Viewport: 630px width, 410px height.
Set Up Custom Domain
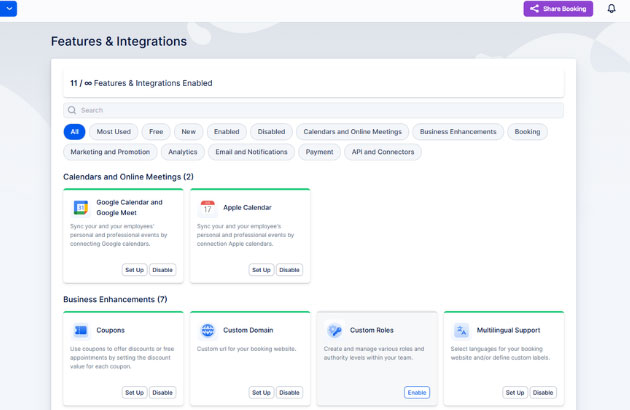(x=261, y=392)
